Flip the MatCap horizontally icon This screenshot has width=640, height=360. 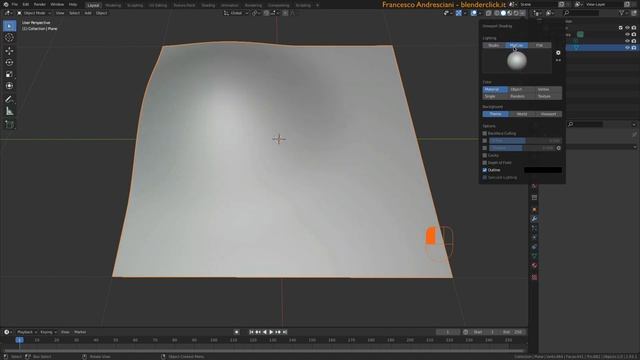click(558, 60)
